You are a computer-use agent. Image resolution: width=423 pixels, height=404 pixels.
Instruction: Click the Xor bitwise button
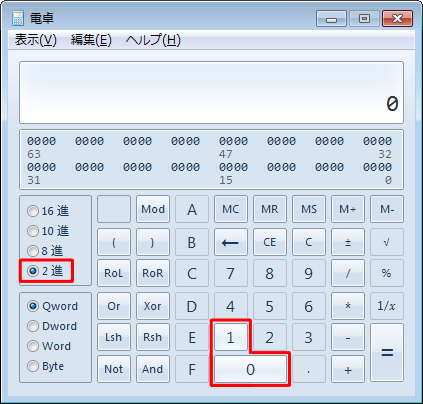[153, 306]
